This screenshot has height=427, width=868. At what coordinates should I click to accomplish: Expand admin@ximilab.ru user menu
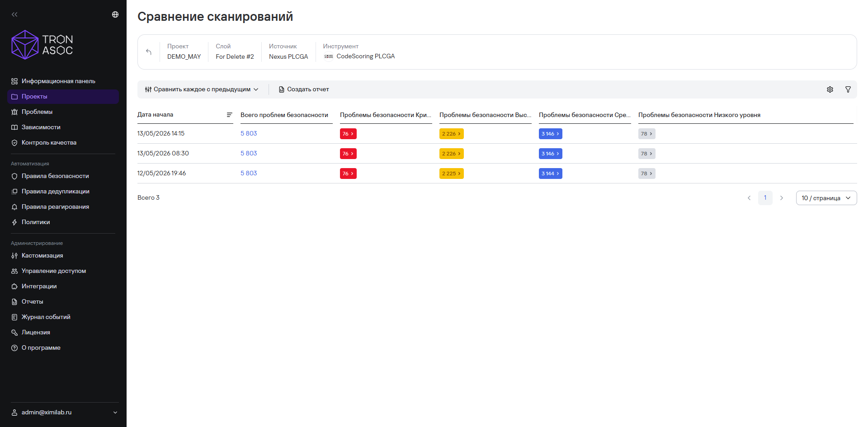coord(64,413)
